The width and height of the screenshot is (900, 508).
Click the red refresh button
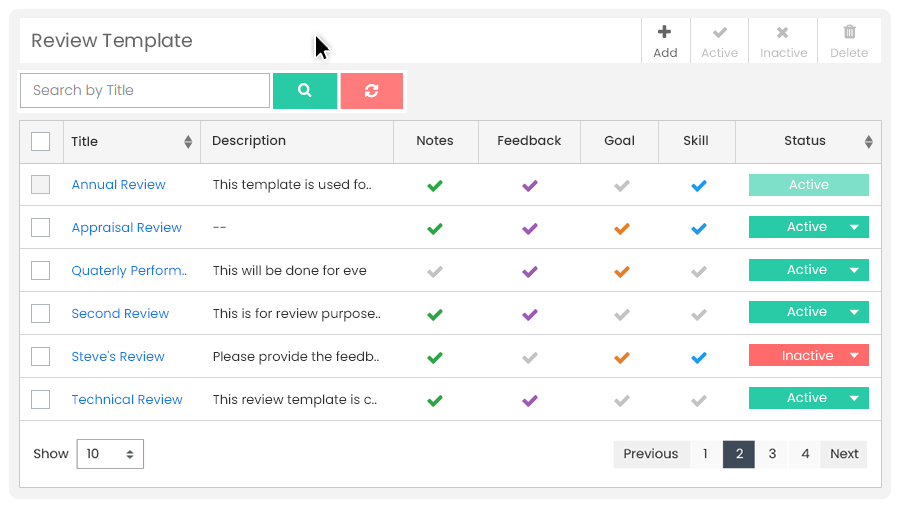[x=371, y=91]
